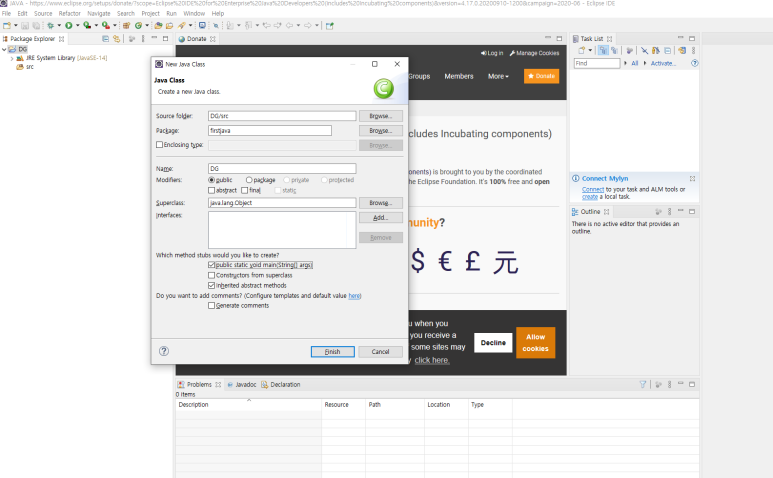Screen dimensions: 773x478
Task: Open the Refactor menu
Action: pos(70,13)
